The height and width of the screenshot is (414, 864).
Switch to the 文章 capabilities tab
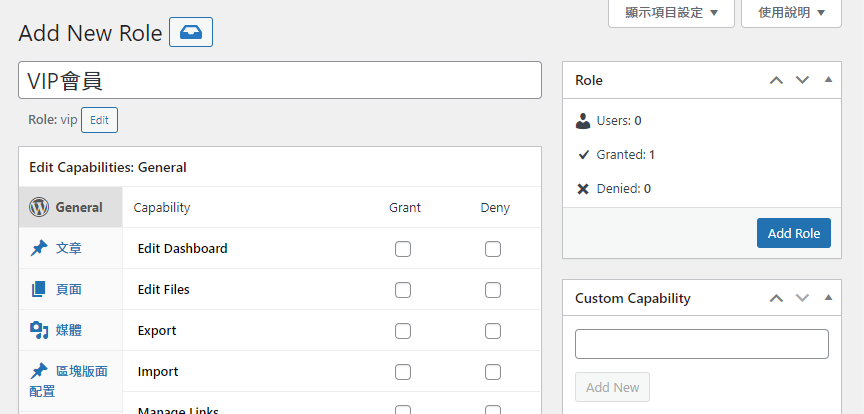(69, 248)
